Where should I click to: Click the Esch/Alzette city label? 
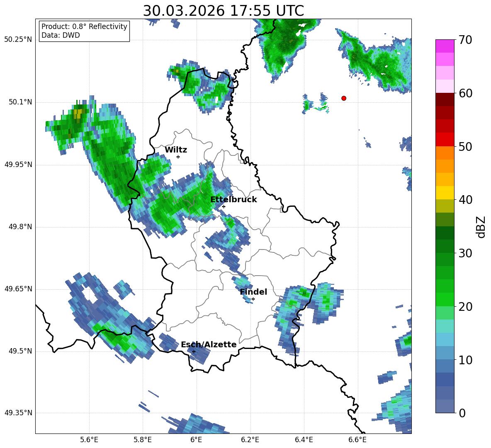(209, 344)
